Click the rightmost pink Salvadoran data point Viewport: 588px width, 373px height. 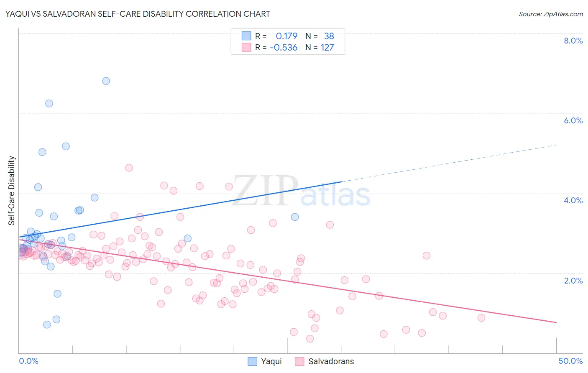coord(481,318)
